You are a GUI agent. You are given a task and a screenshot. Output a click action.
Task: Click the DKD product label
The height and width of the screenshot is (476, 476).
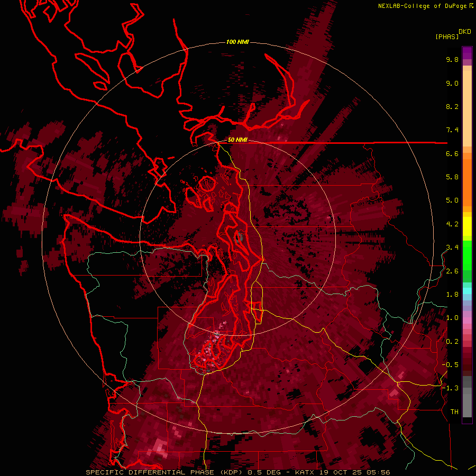[465, 32]
